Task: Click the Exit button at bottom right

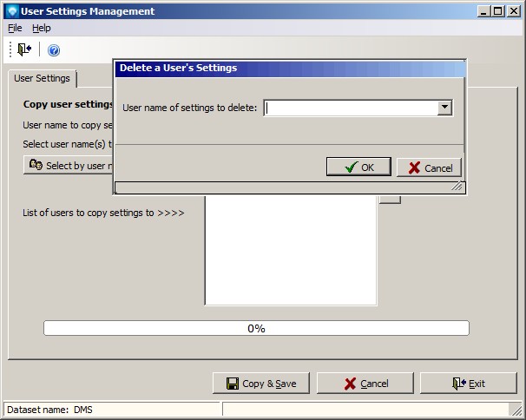Action: click(x=468, y=384)
